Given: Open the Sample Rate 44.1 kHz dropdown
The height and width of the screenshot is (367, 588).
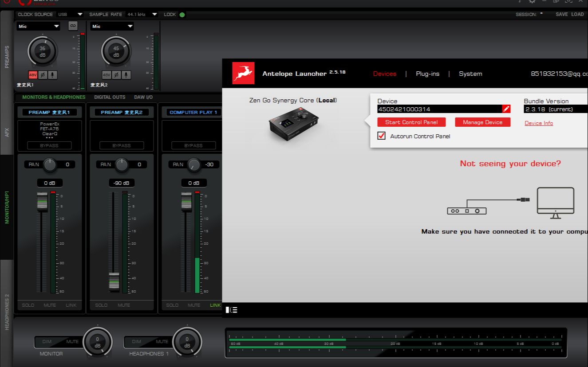Looking at the screenshot, I should tap(142, 14).
